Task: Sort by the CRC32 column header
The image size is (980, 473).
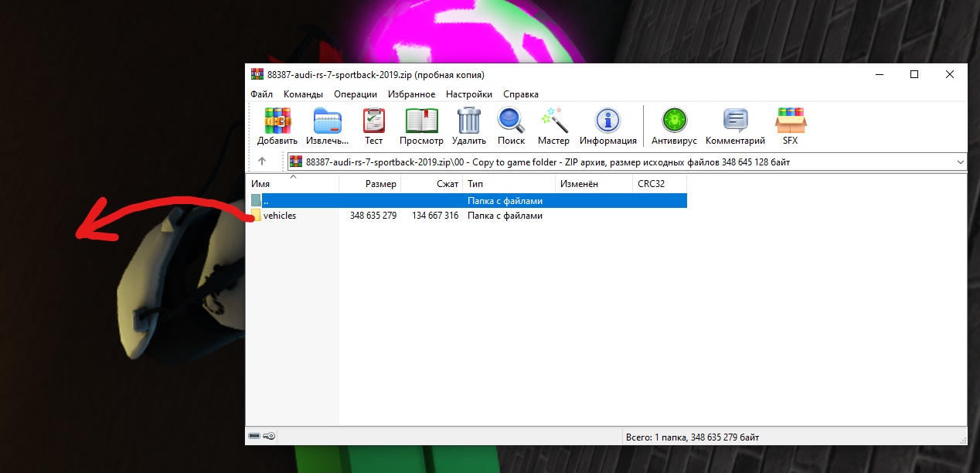Action: click(x=660, y=184)
